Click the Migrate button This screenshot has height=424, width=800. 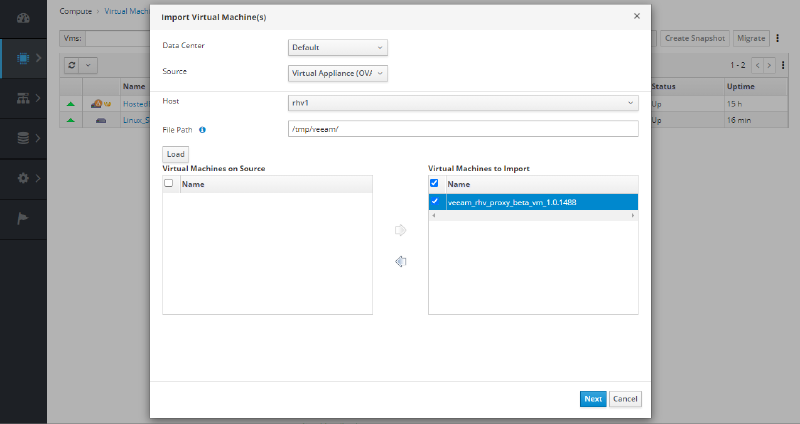(751, 38)
